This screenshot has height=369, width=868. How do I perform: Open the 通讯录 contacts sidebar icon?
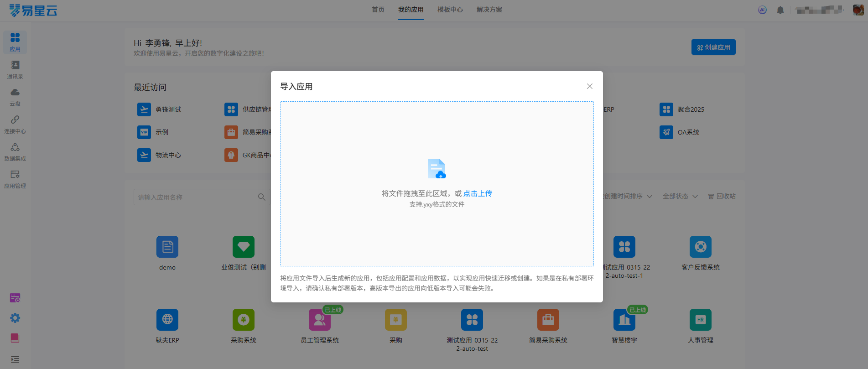15,69
